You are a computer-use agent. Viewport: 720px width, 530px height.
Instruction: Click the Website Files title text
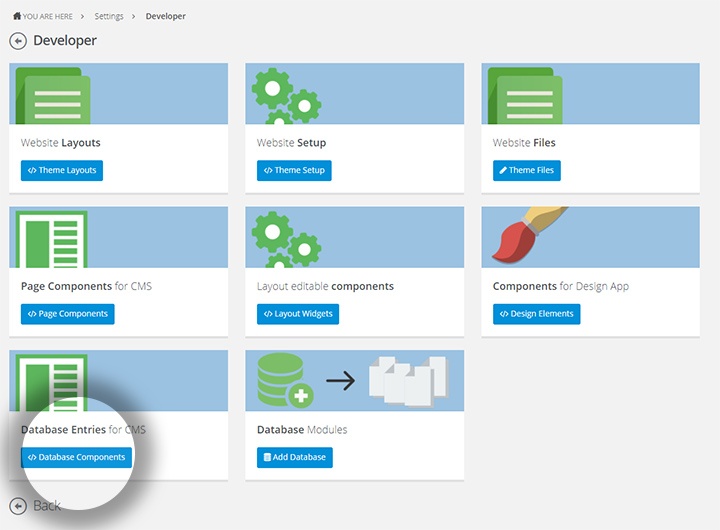tap(524, 143)
